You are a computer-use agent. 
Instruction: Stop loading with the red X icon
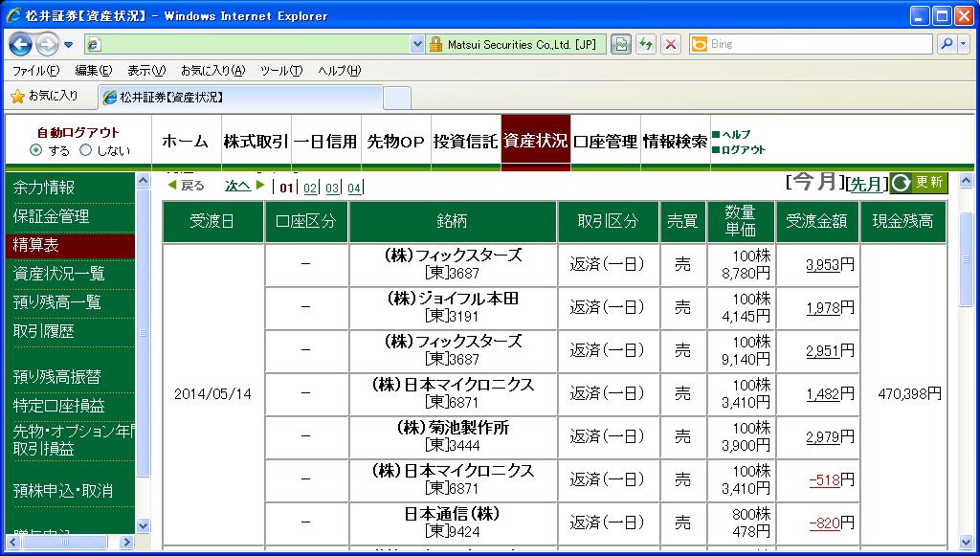click(671, 44)
